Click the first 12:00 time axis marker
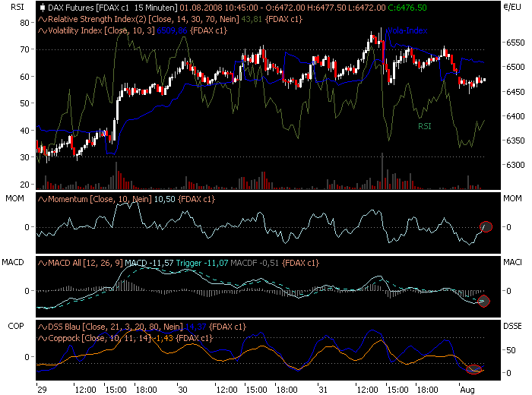The width and height of the screenshot is (532, 395). [85, 390]
